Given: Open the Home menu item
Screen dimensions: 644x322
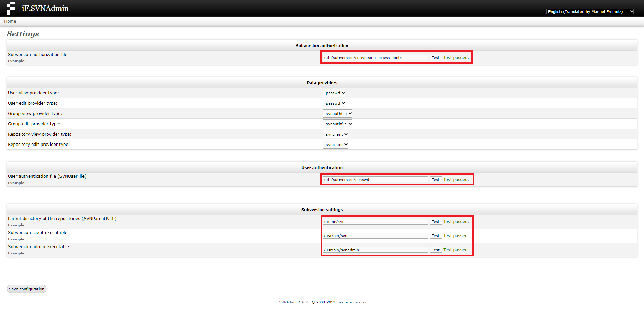Looking at the screenshot, I should click(10, 21).
